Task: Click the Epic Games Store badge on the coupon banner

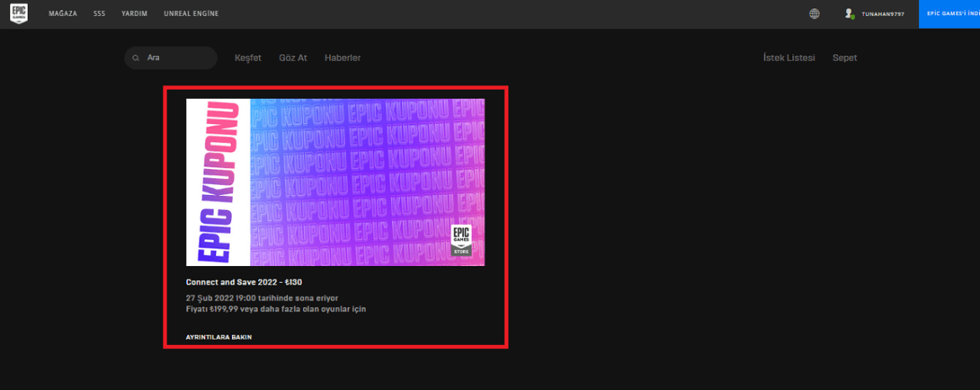Action: coord(462,239)
